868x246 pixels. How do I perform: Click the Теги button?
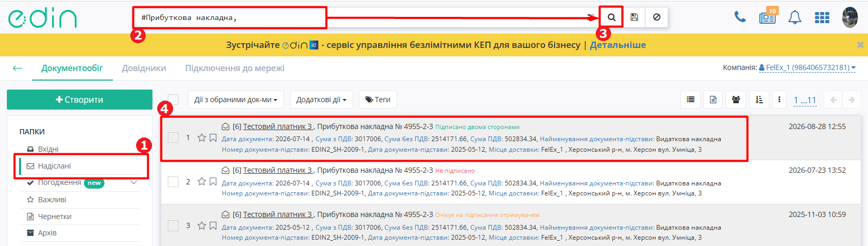click(x=378, y=100)
